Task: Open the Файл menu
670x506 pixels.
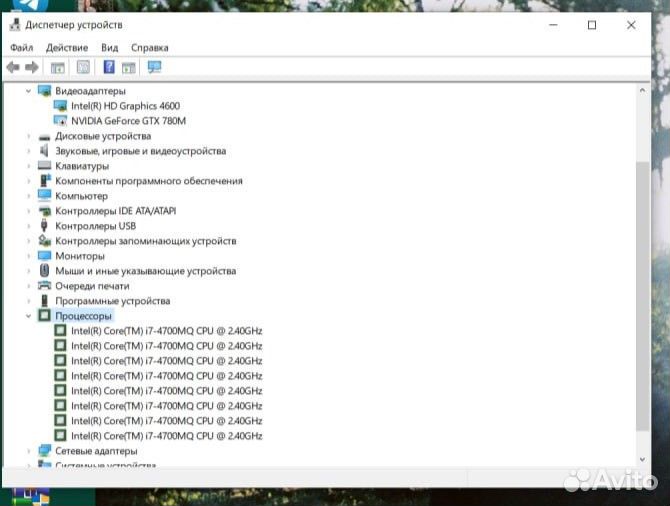Action: pyautogui.click(x=21, y=47)
